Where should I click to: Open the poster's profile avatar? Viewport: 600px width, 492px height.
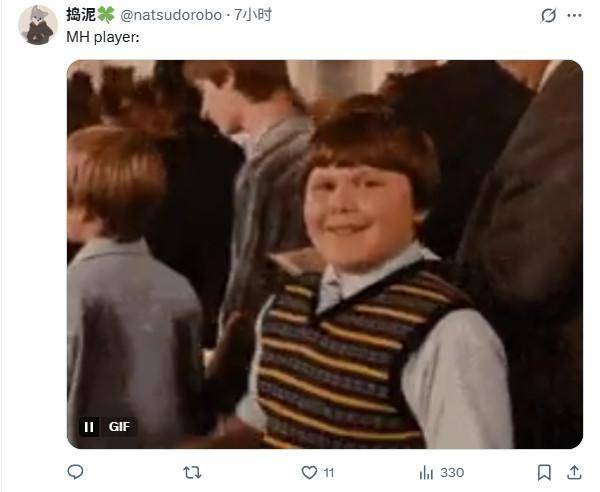(x=38, y=25)
